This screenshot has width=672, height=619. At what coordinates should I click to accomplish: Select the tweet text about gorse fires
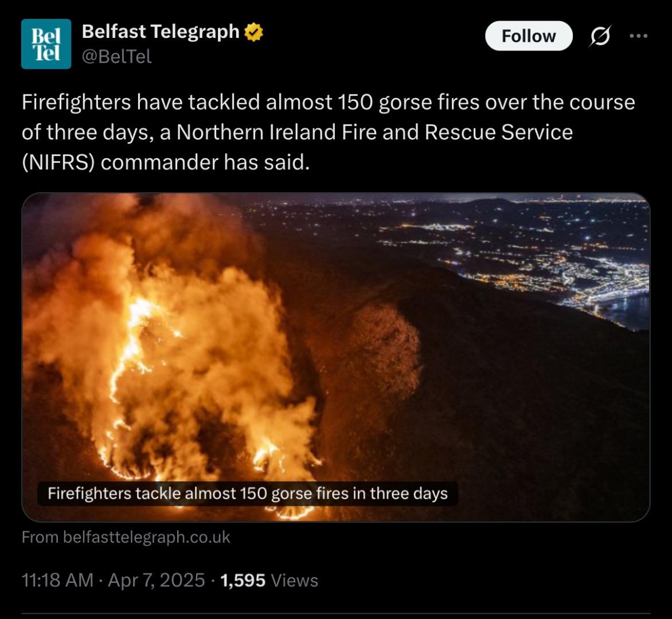click(329, 132)
